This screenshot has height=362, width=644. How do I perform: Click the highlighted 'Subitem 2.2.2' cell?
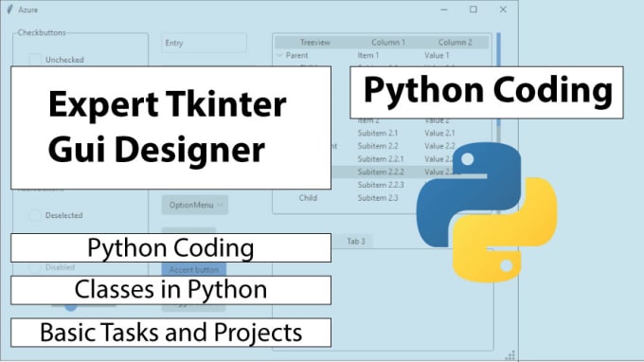(x=381, y=172)
